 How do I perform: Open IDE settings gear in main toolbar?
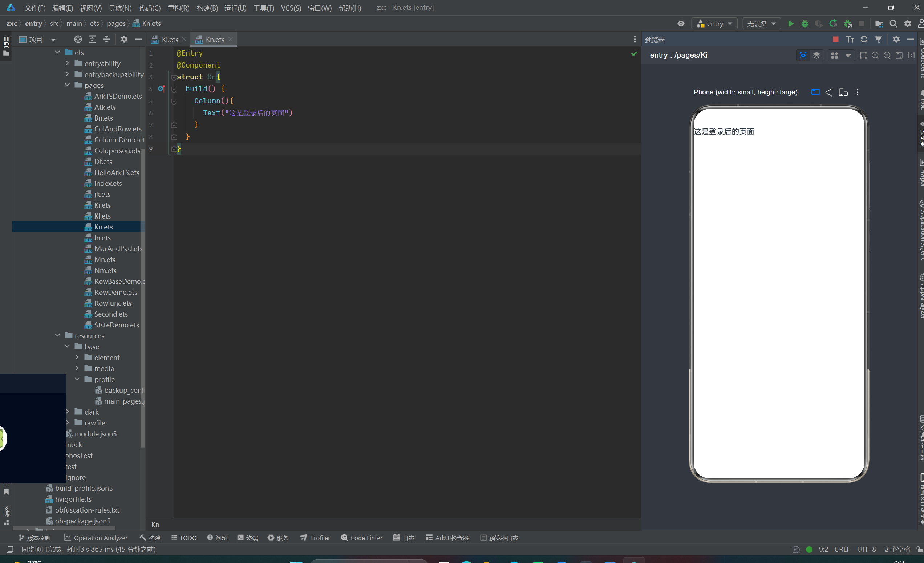click(x=908, y=24)
